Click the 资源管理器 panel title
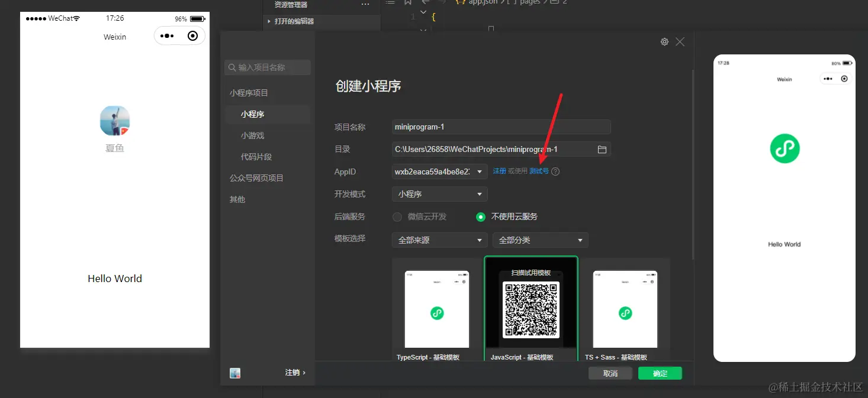This screenshot has height=398, width=868. (291, 5)
